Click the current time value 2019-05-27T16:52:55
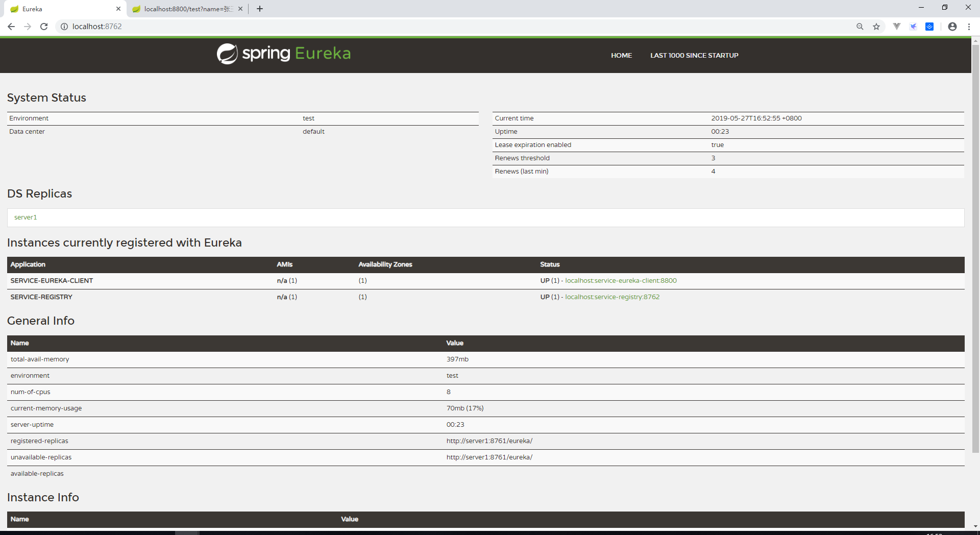The height and width of the screenshot is (535, 980). (756, 118)
